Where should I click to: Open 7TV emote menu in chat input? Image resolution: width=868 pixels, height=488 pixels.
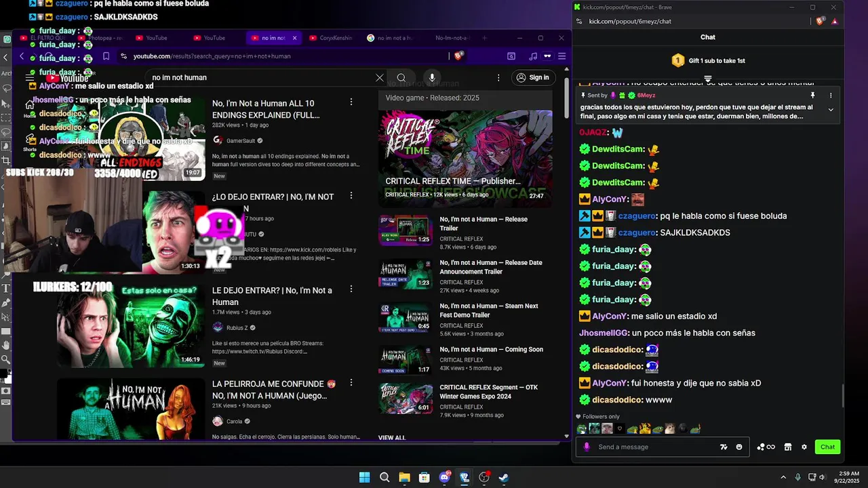(724, 447)
